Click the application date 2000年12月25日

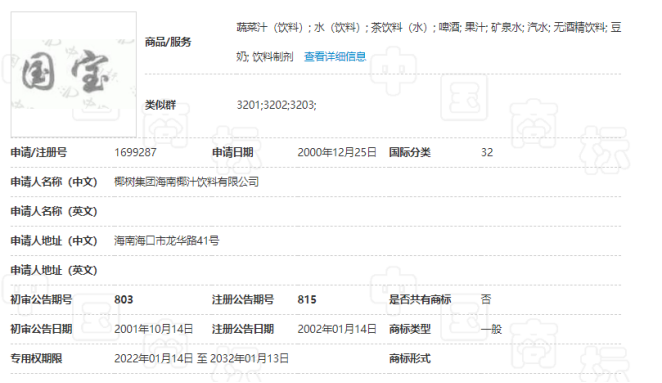coord(337,152)
